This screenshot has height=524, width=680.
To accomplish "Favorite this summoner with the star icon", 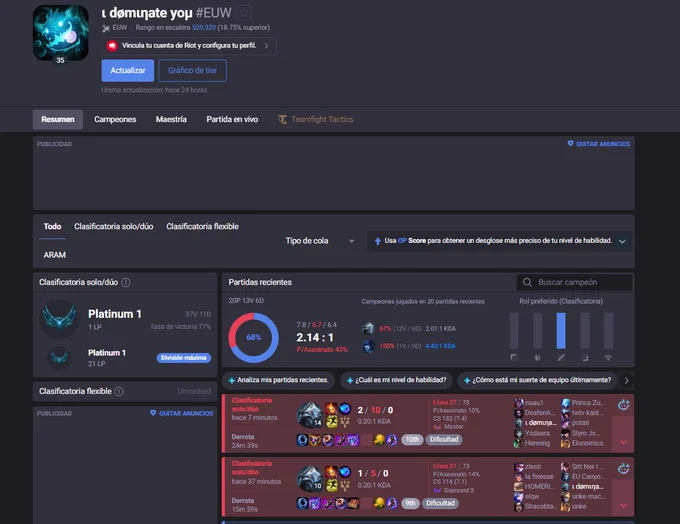I will (244, 13).
